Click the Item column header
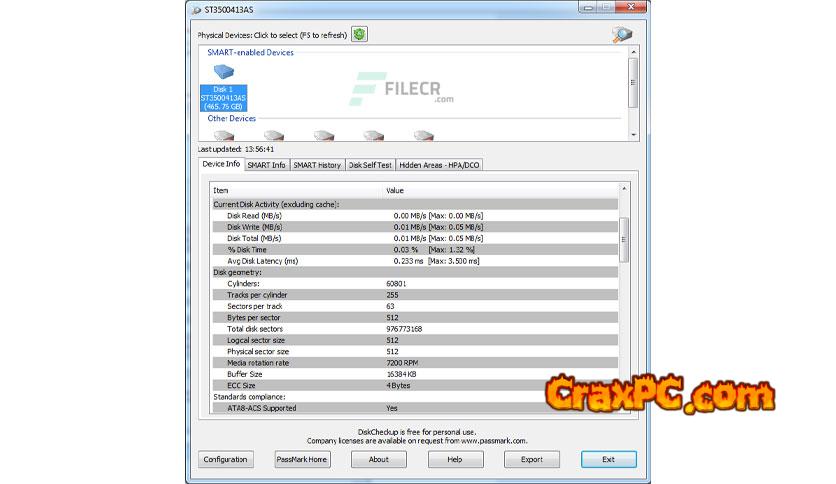 tap(298, 190)
